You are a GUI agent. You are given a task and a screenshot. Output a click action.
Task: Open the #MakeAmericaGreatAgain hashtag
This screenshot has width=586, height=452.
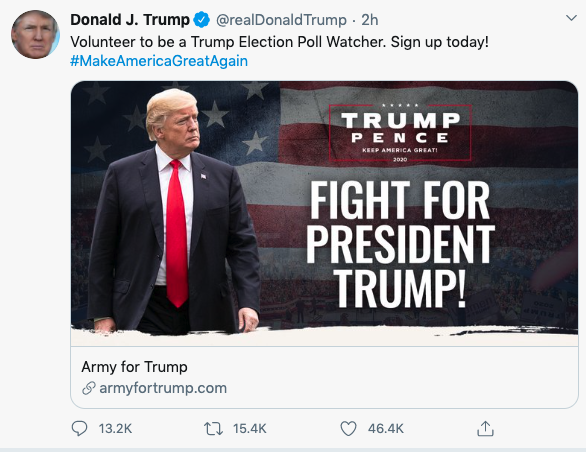click(x=159, y=61)
